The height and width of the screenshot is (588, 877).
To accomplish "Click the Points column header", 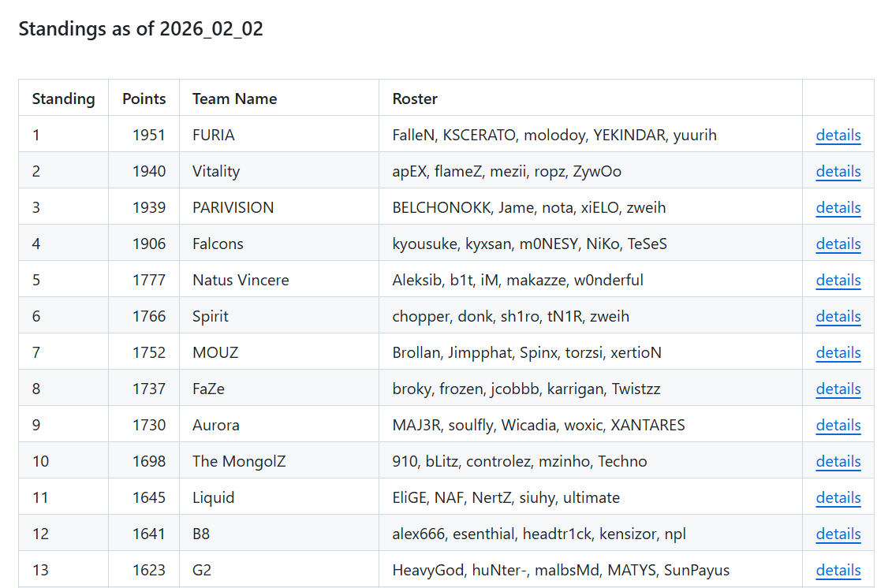I will pos(144,99).
